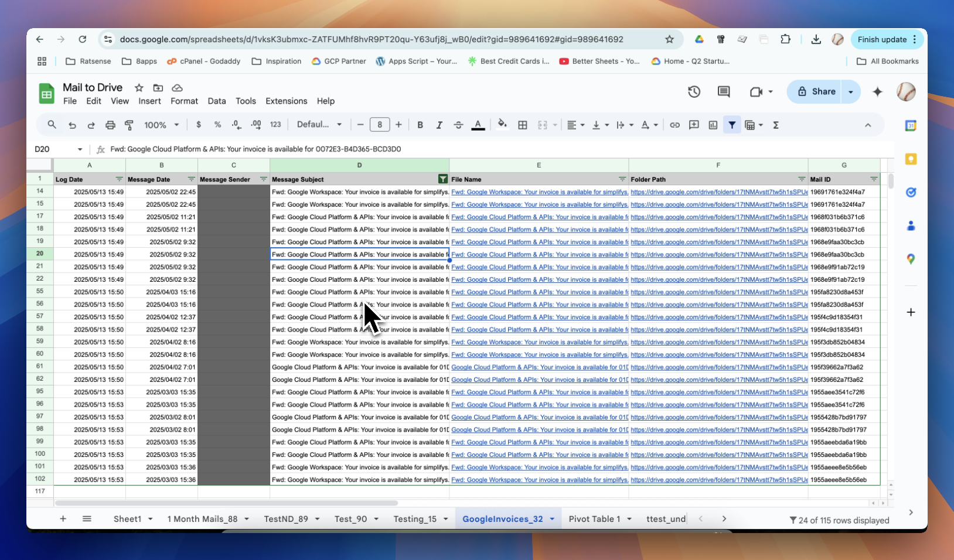954x560 pixels.
Task: Insert a comment
Action: pyautogui.click(x=694, y=125)
